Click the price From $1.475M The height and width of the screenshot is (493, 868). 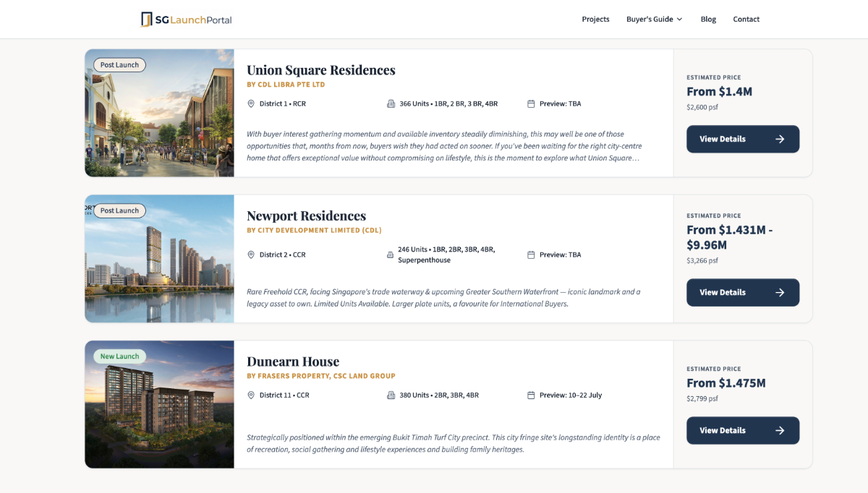726,383
